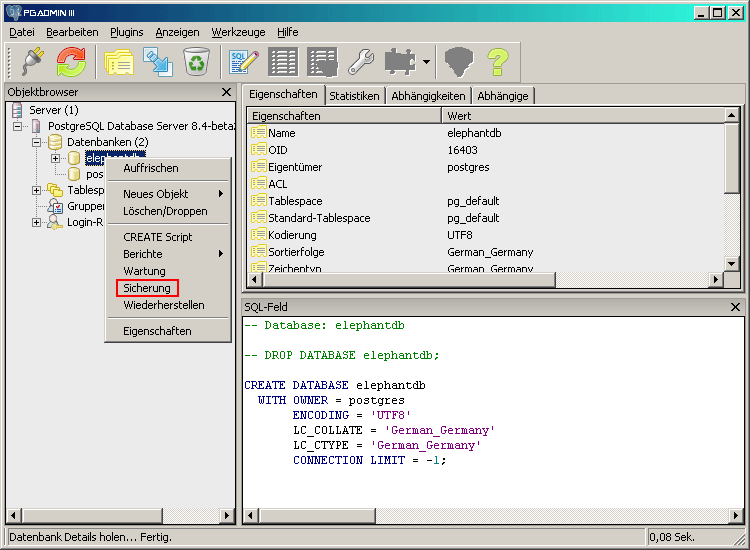The image size is (750, 550).
Task: Open the Anzeigen menu
Action: tap(177, 32)
